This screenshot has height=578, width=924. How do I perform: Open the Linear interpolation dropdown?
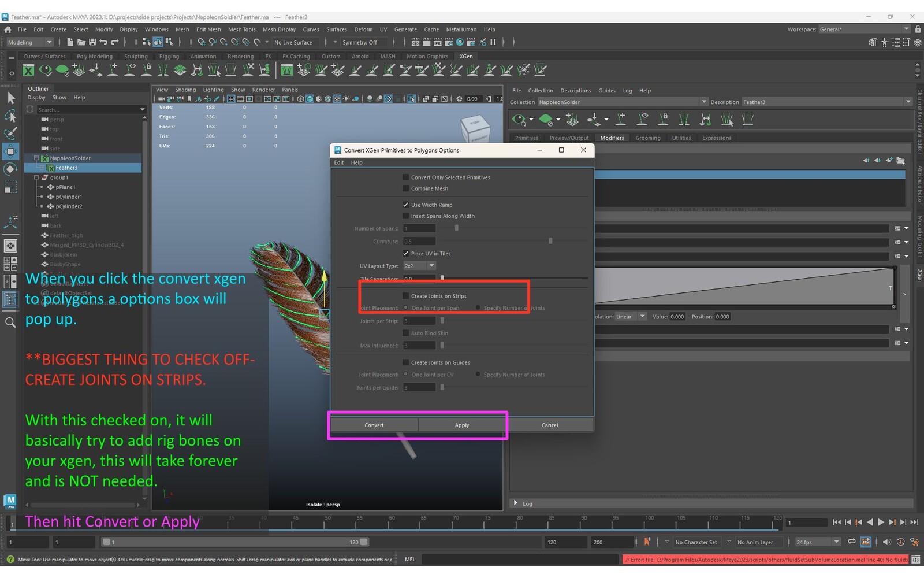coord(630,317)
